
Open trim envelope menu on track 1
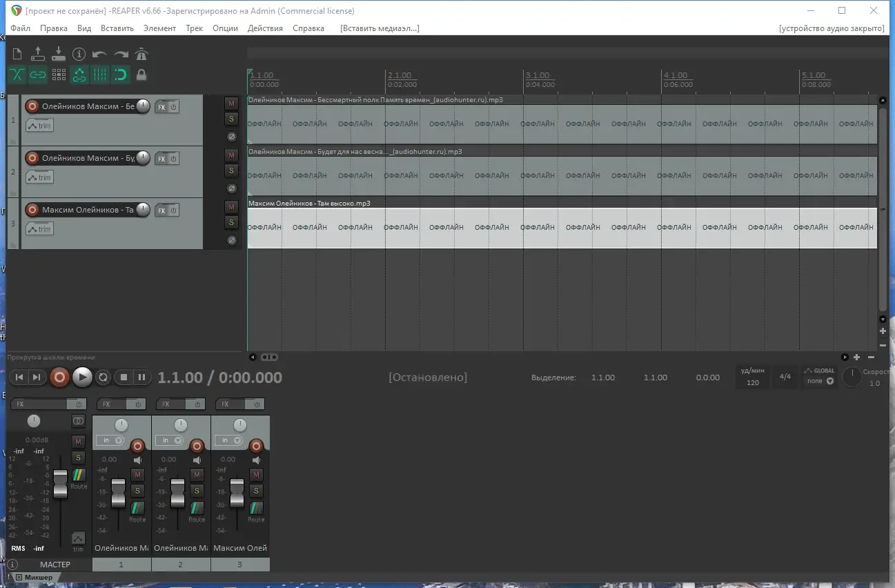tap(39, 126)
